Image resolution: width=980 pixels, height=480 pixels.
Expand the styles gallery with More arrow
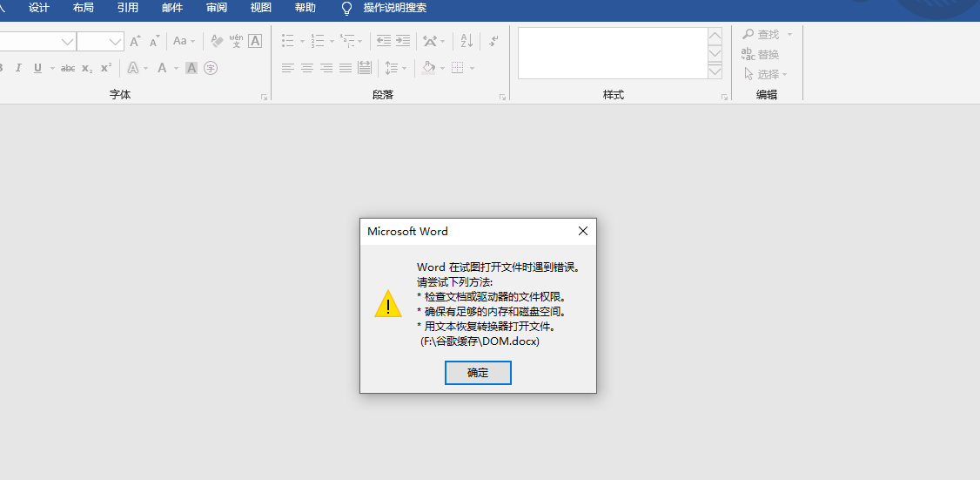point(715,72)
